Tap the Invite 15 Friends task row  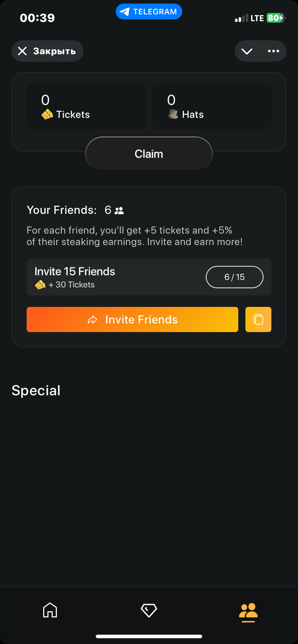pyautogui.click(x=115, y=277)
